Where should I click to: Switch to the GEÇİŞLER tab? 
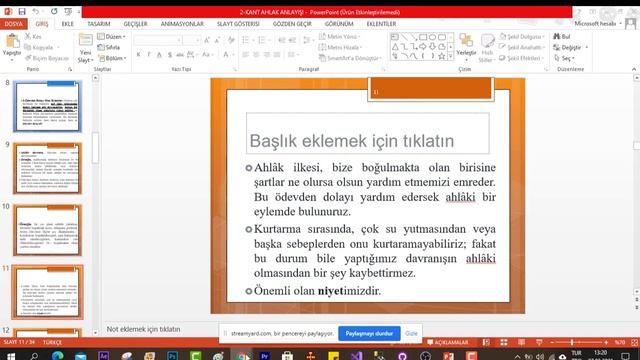(136, 24)
